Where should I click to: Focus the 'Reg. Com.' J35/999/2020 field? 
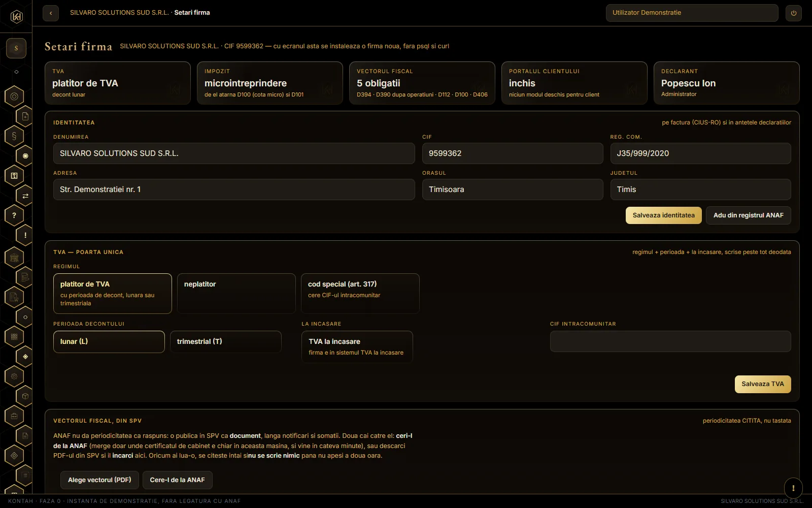(700, 153)
